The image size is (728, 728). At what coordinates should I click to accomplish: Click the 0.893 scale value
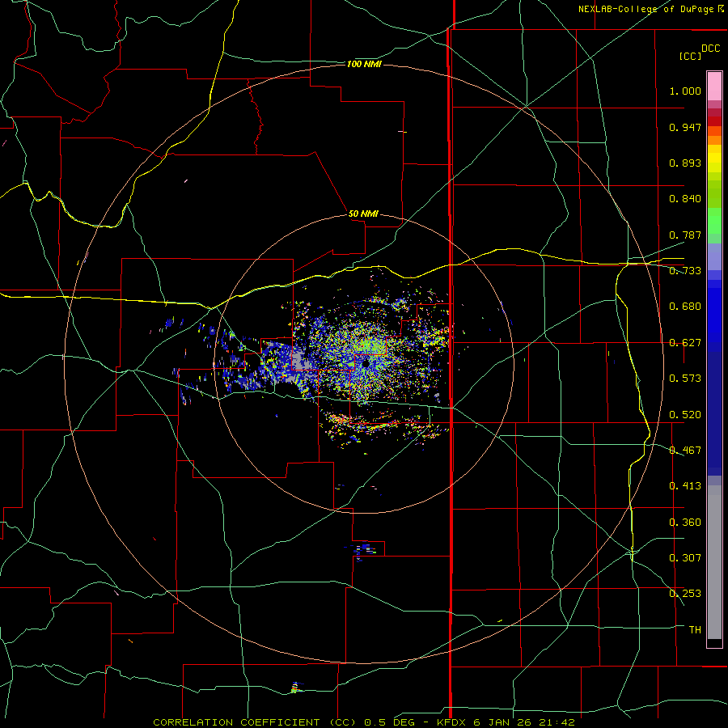[x=685, y=163]
